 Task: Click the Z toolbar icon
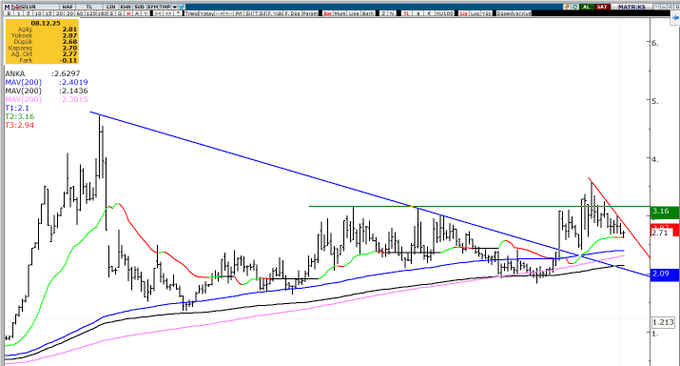(383, 13)
